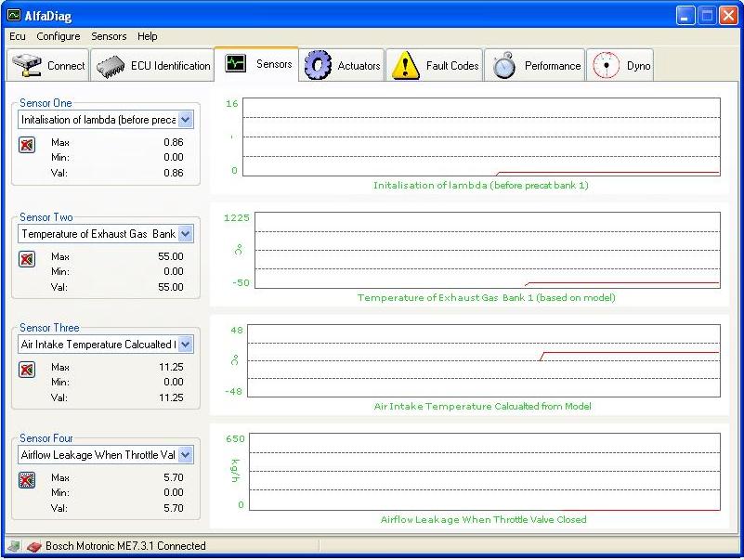The width and height of the screenshot is (744, 560).
Task: Toggle the Sensor One enable button
Action: [27, 145]
